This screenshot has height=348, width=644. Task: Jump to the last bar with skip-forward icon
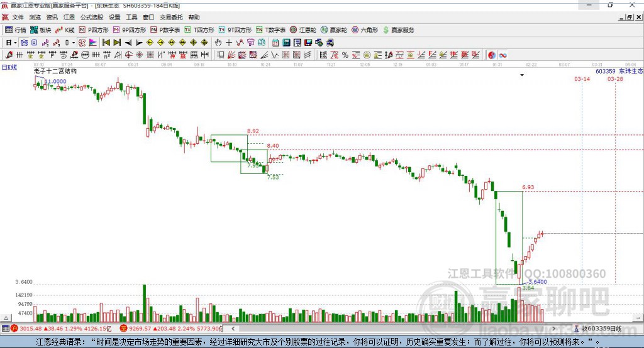117,42
